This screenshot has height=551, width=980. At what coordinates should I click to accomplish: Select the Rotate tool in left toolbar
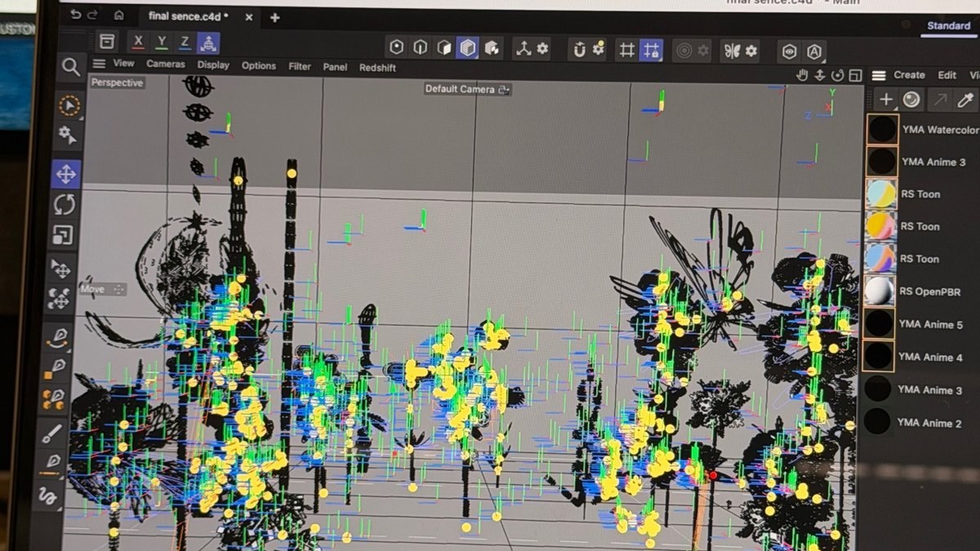point(65,204)
